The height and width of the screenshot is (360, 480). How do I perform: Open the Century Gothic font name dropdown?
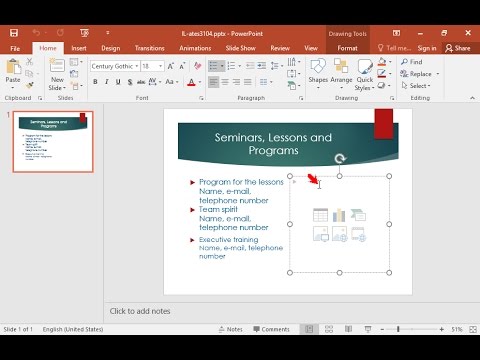click(137, 66)
